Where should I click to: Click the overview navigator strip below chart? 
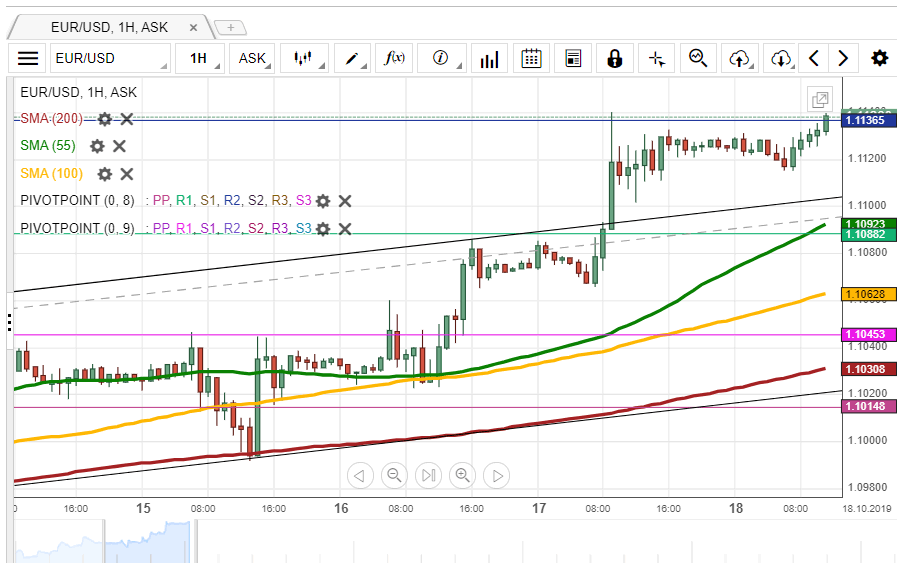[450, 545]
